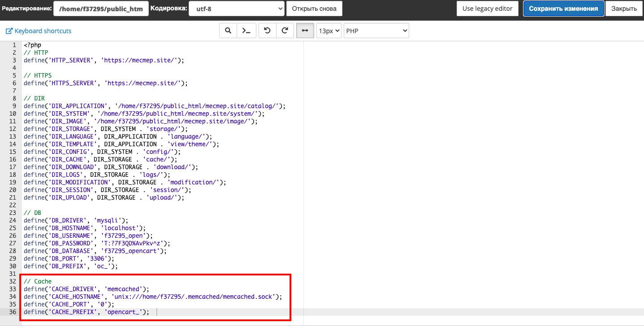The height and width of the screenshot is (332, 644).
Task: Click the DB_PREFIX oc_ line
Action: pos(71,266)
